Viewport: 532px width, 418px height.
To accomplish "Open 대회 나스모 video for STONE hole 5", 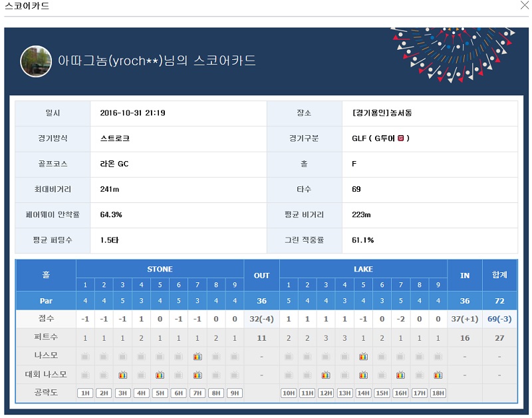I will [160, 375].
